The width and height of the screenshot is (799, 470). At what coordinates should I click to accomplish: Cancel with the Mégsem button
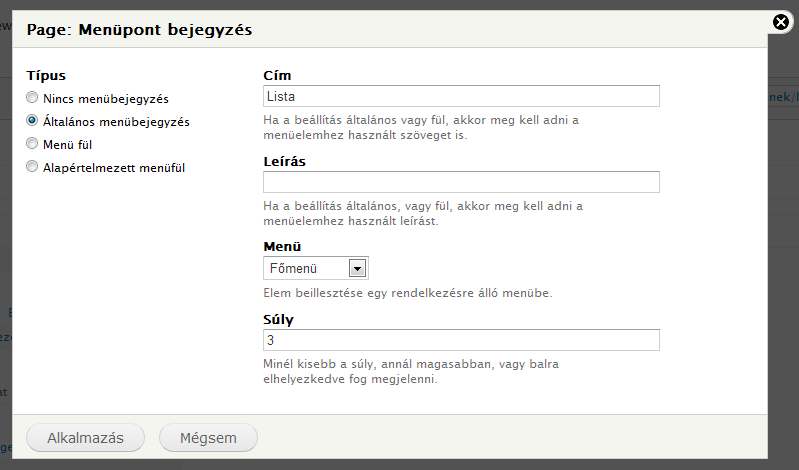click(x=208, y=438)
